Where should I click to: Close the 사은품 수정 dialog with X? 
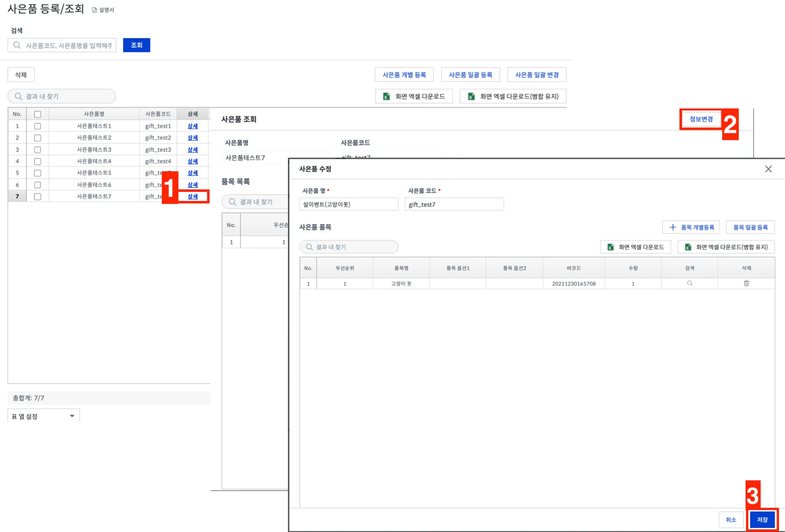pyautogui.click(x=768, y=169)
